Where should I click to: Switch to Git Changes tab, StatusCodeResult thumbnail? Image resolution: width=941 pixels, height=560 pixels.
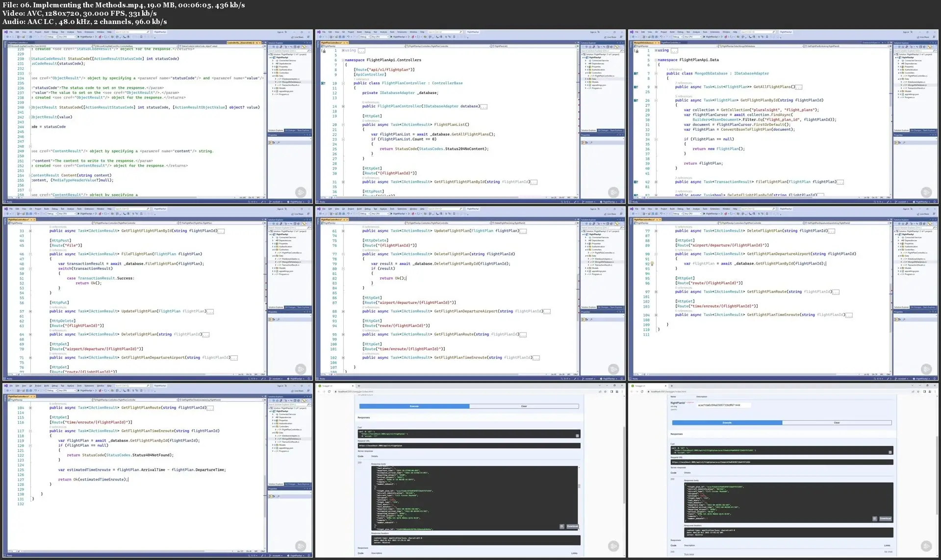coord(290,130)
